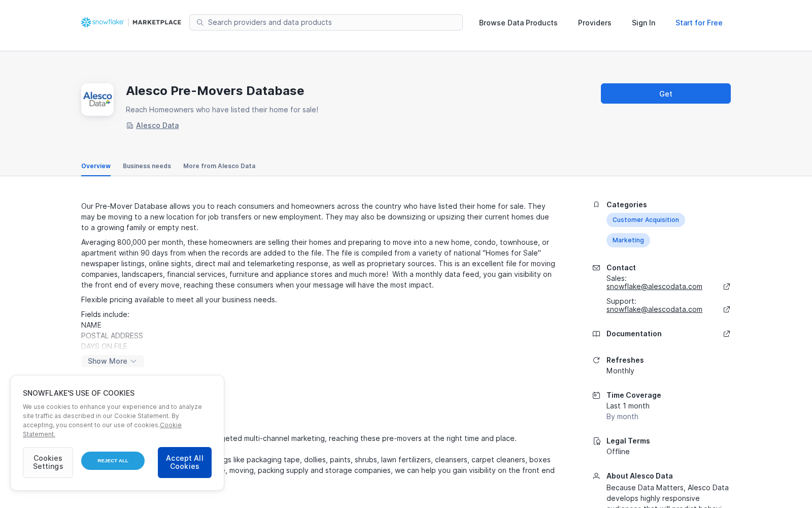
Task: Click the By month text
Action: (x=622, y=417)
